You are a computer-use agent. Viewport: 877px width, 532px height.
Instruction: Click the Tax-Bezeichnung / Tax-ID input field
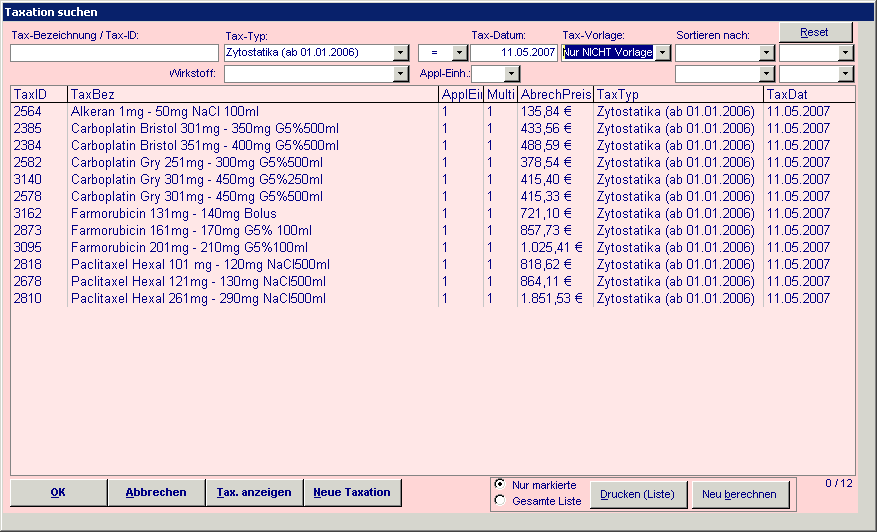pyautogui.click(x=114, y=53)
